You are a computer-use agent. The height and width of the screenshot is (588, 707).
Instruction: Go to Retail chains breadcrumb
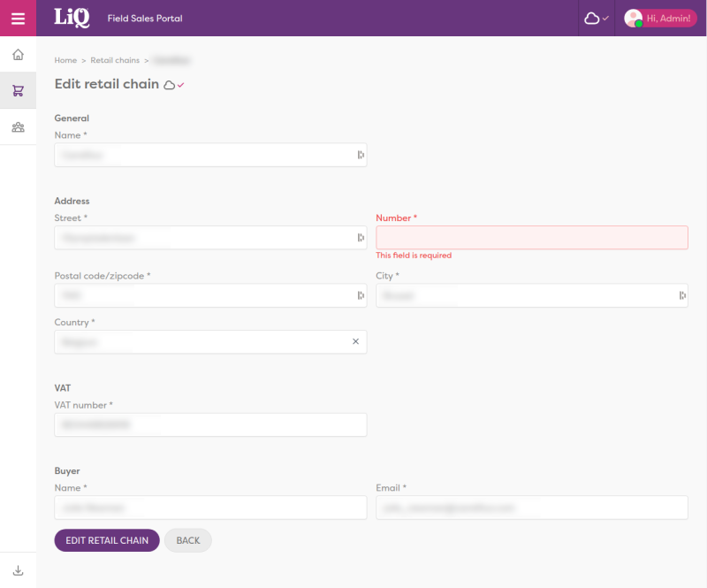(x=115, y=60)
